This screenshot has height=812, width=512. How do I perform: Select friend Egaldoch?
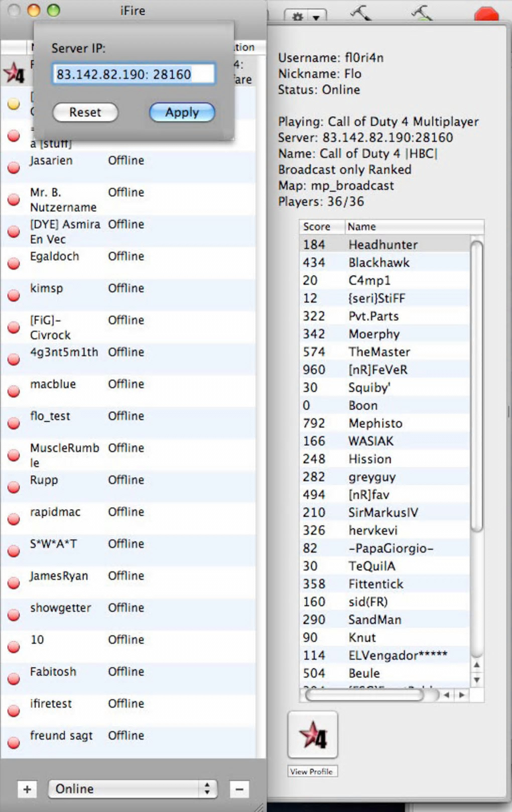pyautogui.click(x=128, y=263)
